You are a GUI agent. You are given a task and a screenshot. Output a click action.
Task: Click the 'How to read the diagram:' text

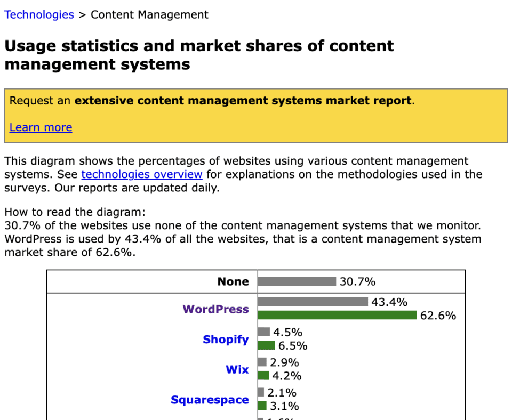pos(75,212)
